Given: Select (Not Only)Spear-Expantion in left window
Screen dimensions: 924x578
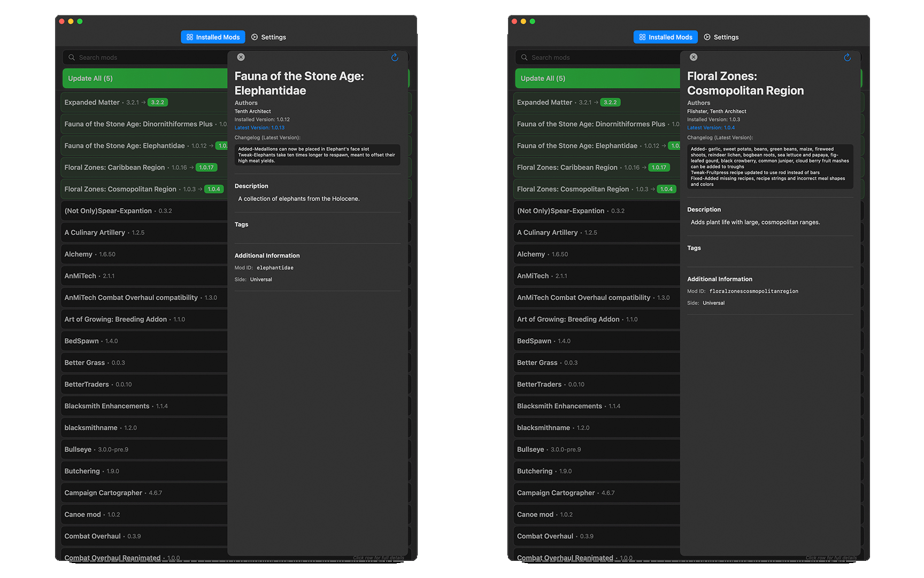Looking at the screenshot, I should point(144,211).
